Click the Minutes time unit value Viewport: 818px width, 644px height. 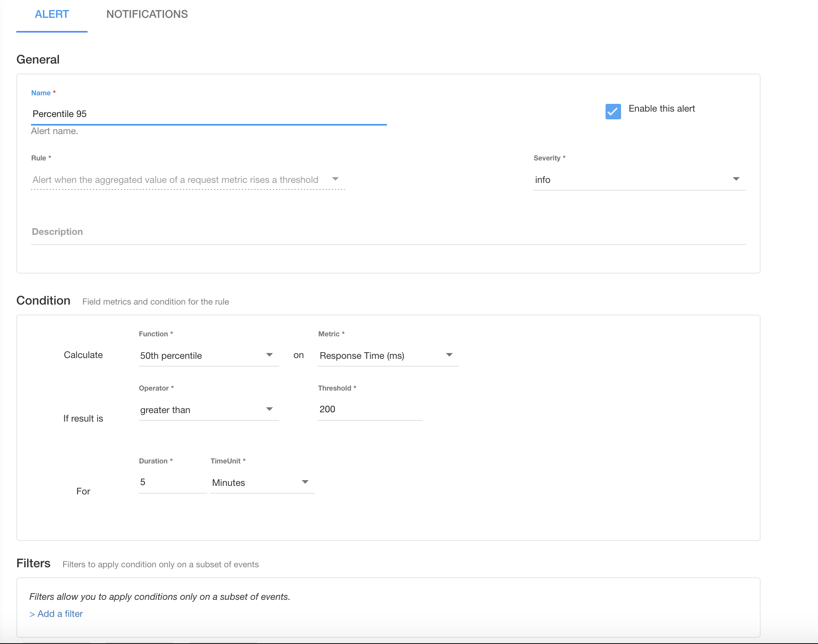click(x=228, y=483)
